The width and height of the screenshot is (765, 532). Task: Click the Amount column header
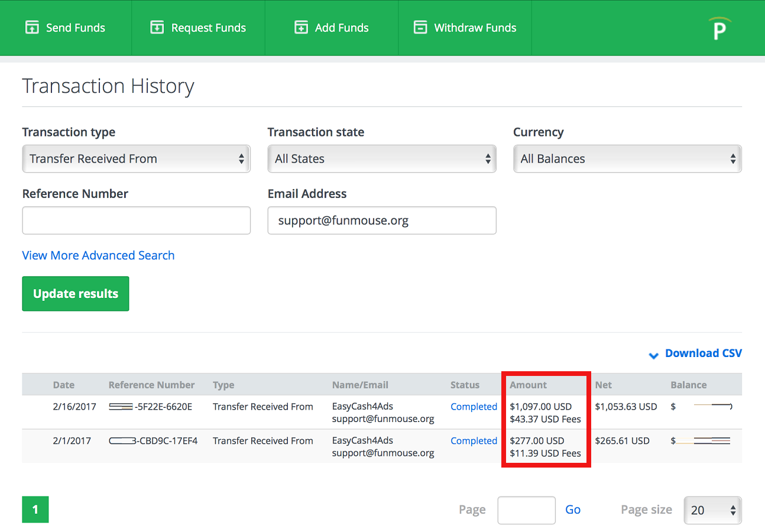[529, 385]
